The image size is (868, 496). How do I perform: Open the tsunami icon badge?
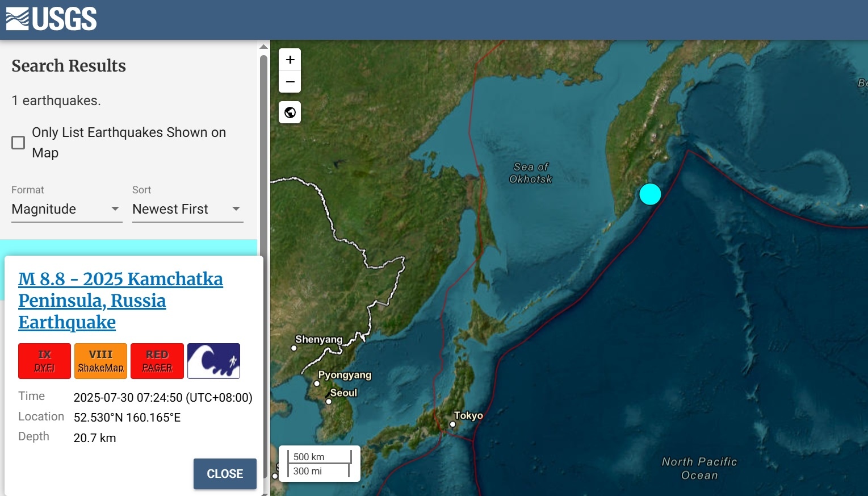[213, 361]
